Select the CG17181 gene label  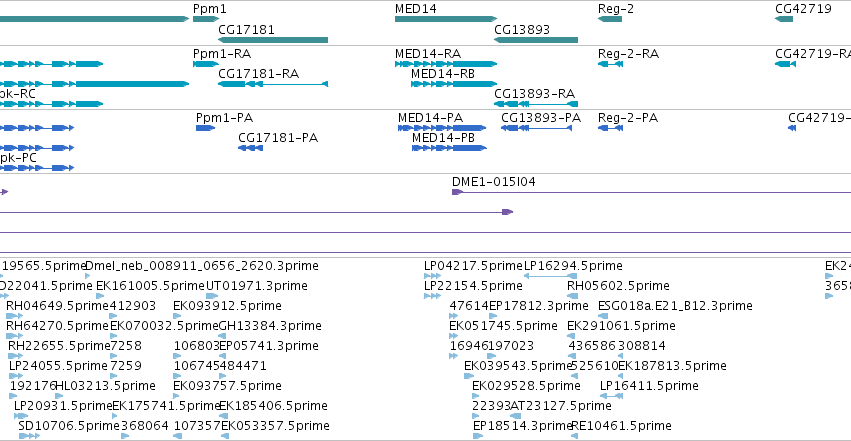point(246,30)
